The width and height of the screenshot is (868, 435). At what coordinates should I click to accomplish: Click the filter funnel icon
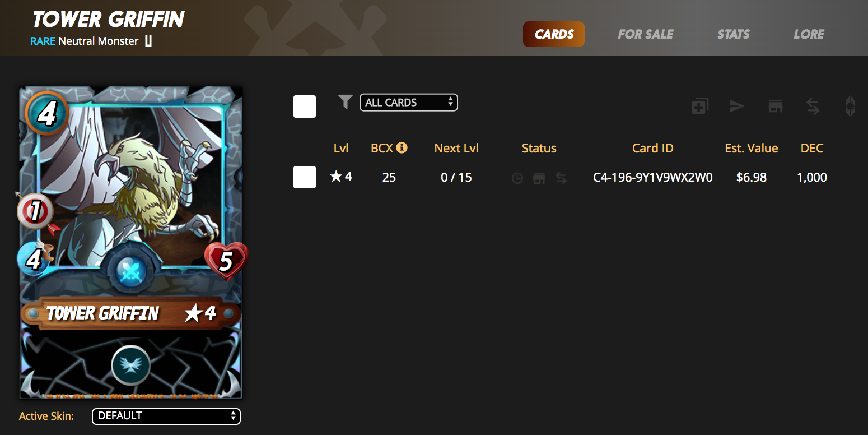tap(345, 101)
